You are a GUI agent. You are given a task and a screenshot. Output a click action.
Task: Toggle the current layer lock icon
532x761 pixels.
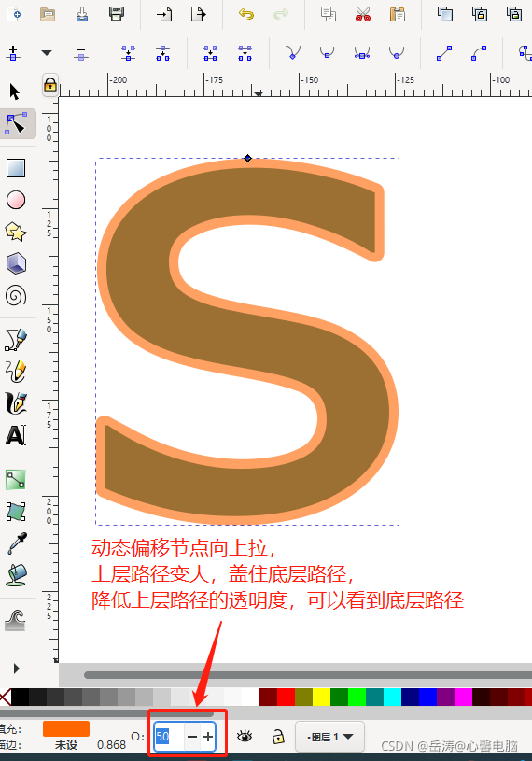coord(278,736)
